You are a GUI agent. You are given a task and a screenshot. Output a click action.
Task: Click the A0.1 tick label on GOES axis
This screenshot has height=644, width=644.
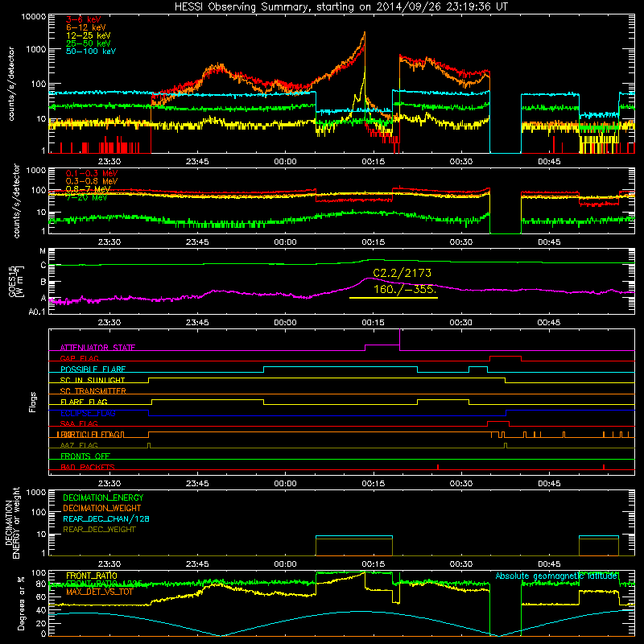point(37,312)
